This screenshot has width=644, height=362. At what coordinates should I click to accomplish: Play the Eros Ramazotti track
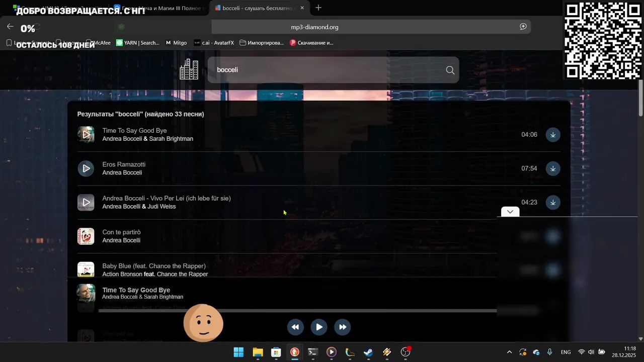tap(86, 168)
